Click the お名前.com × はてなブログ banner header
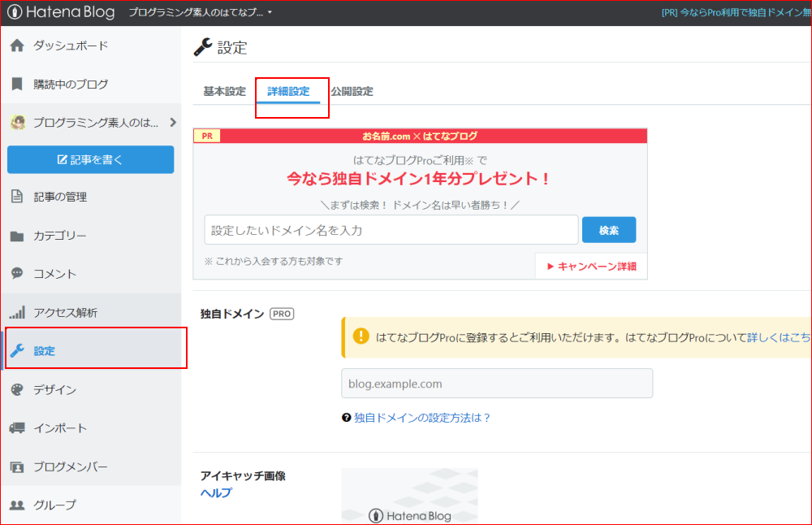The width and height of the screenshot is (812, 525). (420, 136)
